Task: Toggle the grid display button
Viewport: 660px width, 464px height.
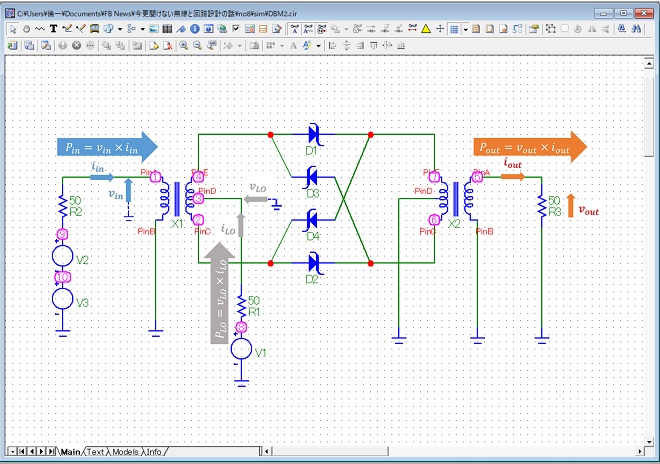Action: click(454, 29)
